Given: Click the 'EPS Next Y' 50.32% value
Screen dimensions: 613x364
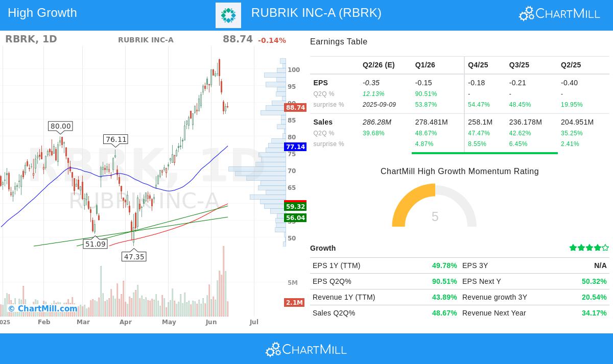Looking at the screenshot, I should (594, 281).
